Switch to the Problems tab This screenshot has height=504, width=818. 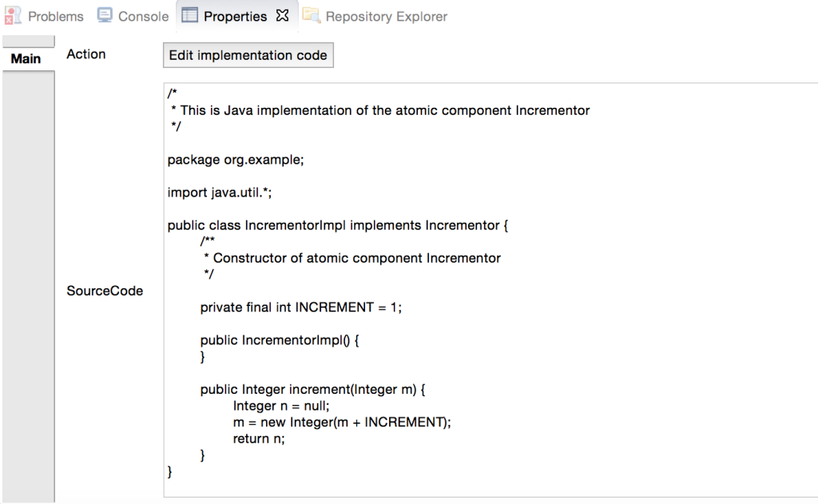[x=55, y=17]
